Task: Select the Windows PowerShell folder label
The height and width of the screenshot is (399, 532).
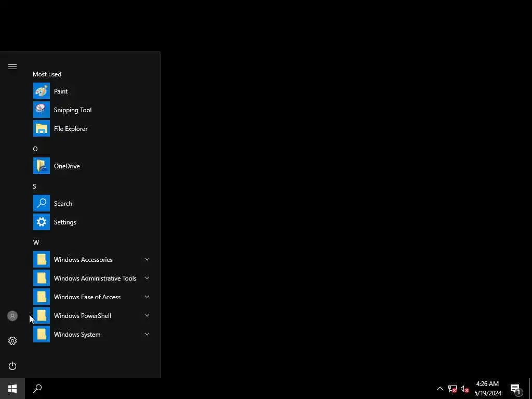Action: pyautogui.click(x=83, y=315)
